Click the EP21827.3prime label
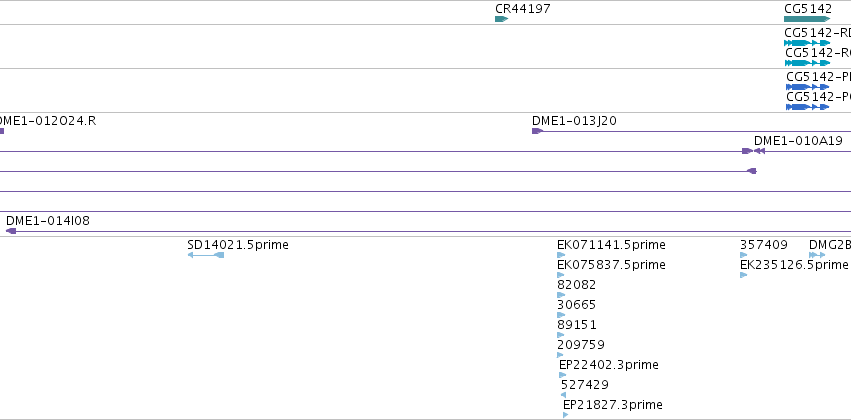Screen dimensions: 851x420 point(612,405)
